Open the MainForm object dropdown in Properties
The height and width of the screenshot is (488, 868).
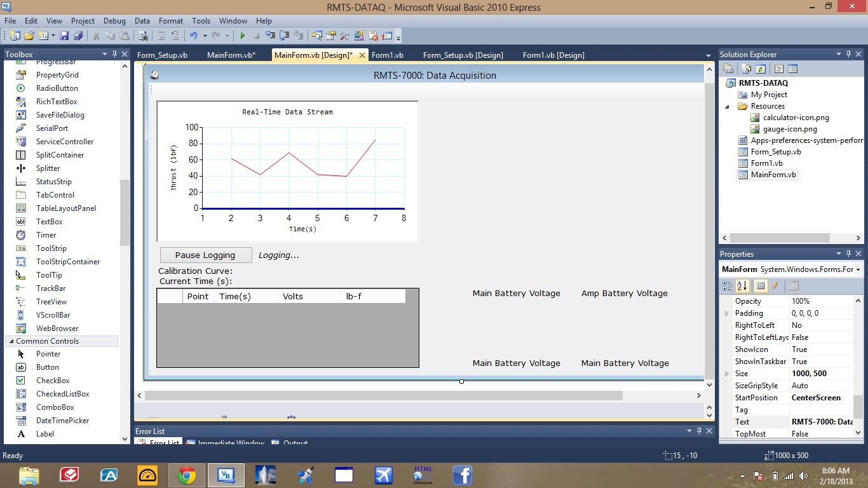[x=858, y=269]
